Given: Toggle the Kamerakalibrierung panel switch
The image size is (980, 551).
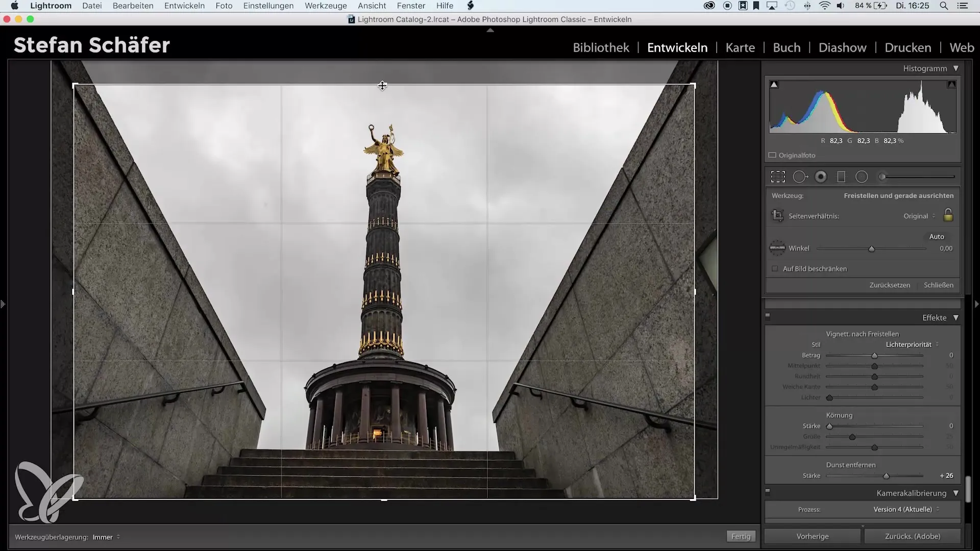Looking at the screenshot, I should 768,491.
